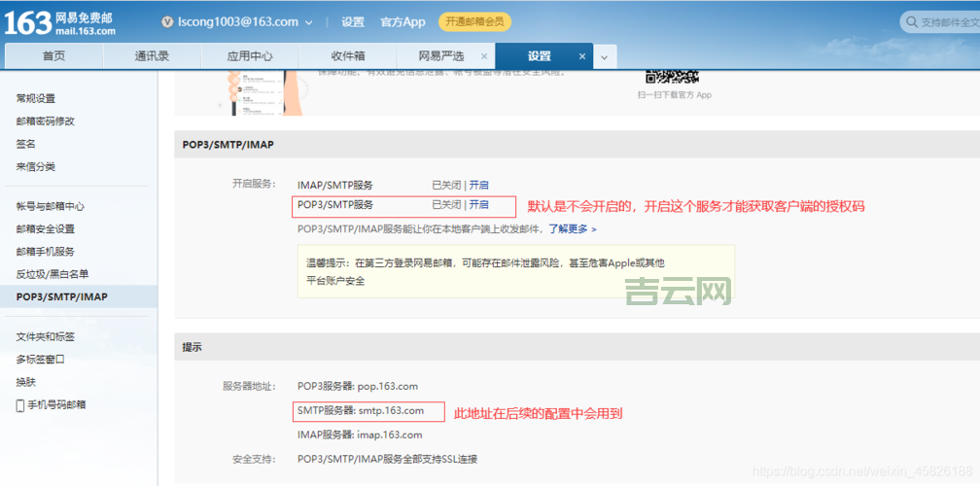The height and width of the screenshot is (486, 980).
Task: Click the 163 NetEase mail logo
Action: point(60,22)
